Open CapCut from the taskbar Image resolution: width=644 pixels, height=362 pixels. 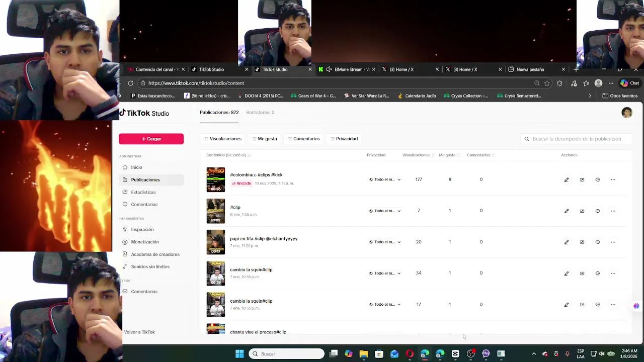tap(455, 354)
